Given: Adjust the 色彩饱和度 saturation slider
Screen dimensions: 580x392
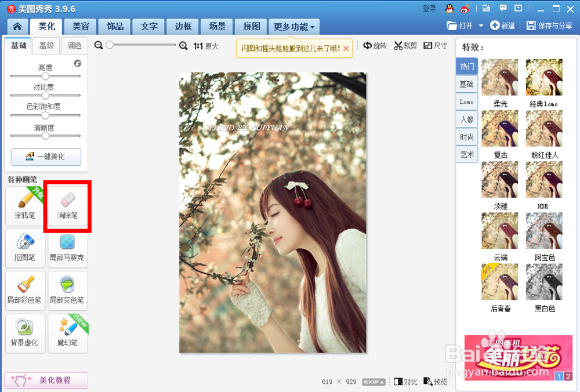Looking at the screenshot, I should point(45,115).
